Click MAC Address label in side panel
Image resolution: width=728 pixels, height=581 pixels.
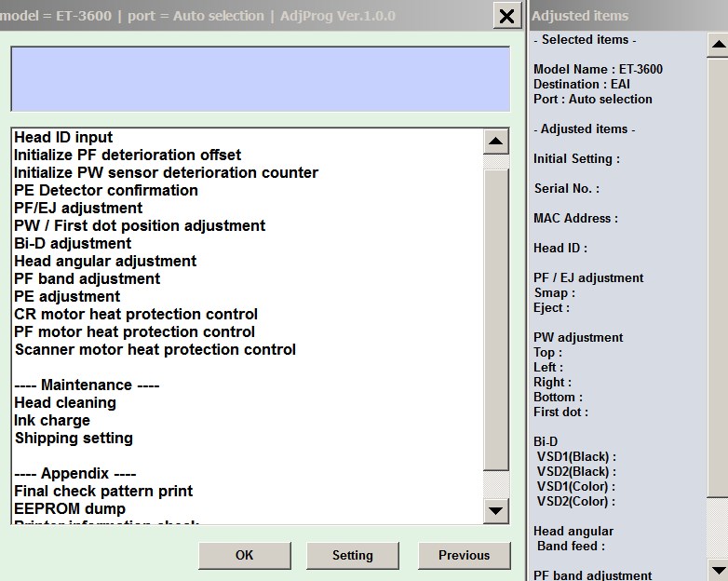pyautogui.click(x=575, y=218)
